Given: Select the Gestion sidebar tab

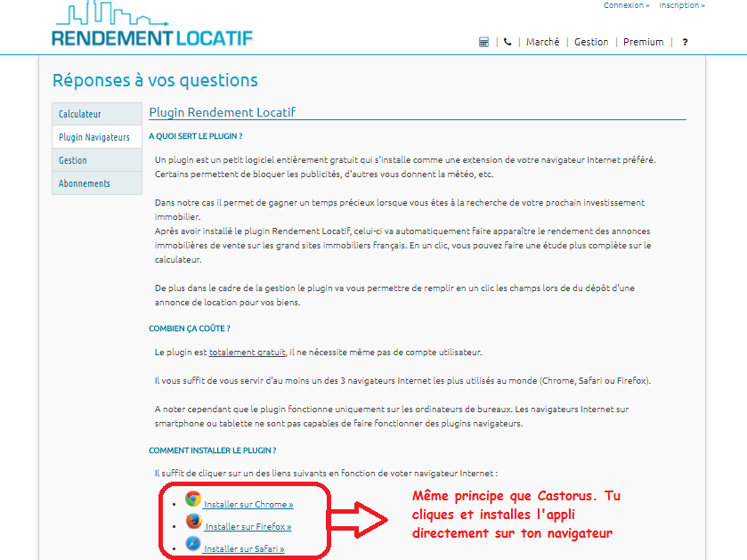Looking at the screenshot, I should [x=97, y=160].
